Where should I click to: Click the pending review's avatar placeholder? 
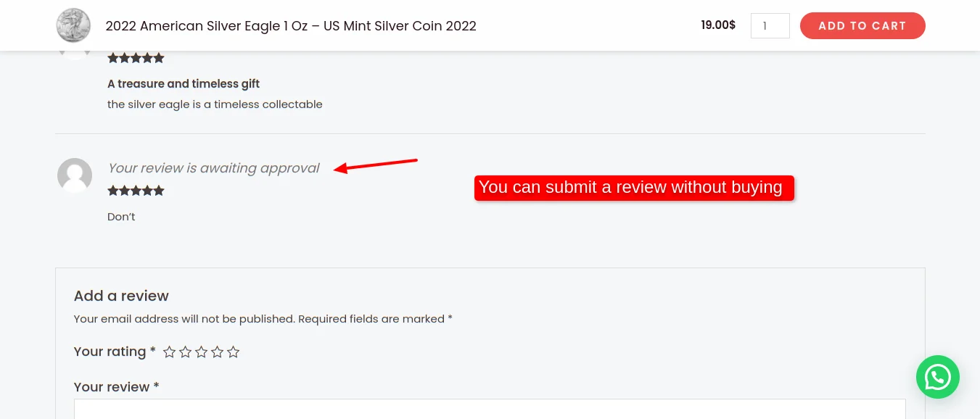[x=74, y=175]
